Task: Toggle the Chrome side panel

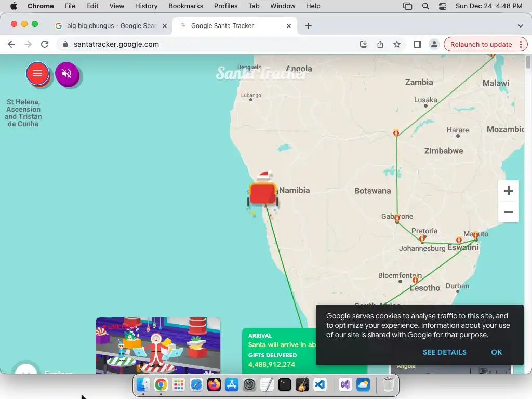Action: tap(417, 44)
